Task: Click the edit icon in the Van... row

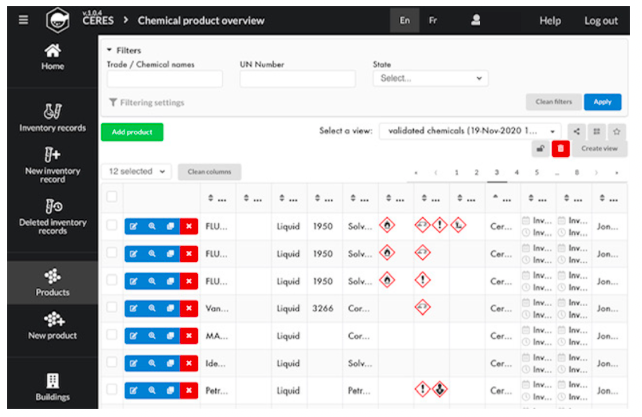Action: (x=132, y=308)
